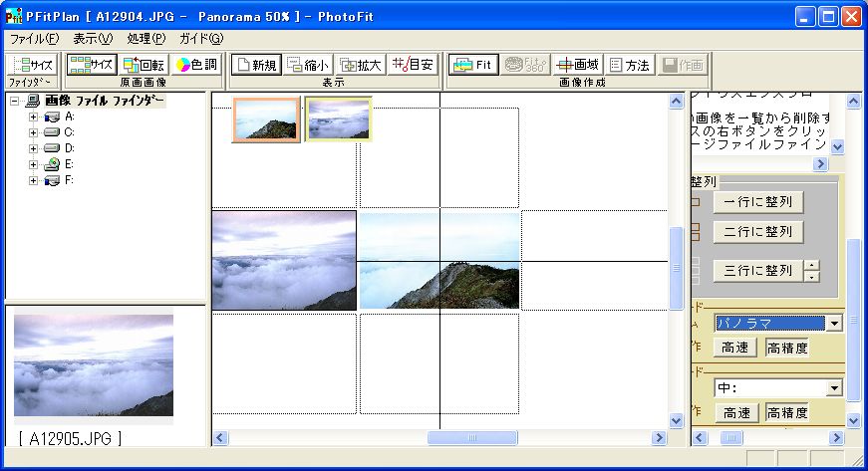Select the first mountain thumbnail with orange border
This screenshot has height=471, width=868.
(266, 120)
